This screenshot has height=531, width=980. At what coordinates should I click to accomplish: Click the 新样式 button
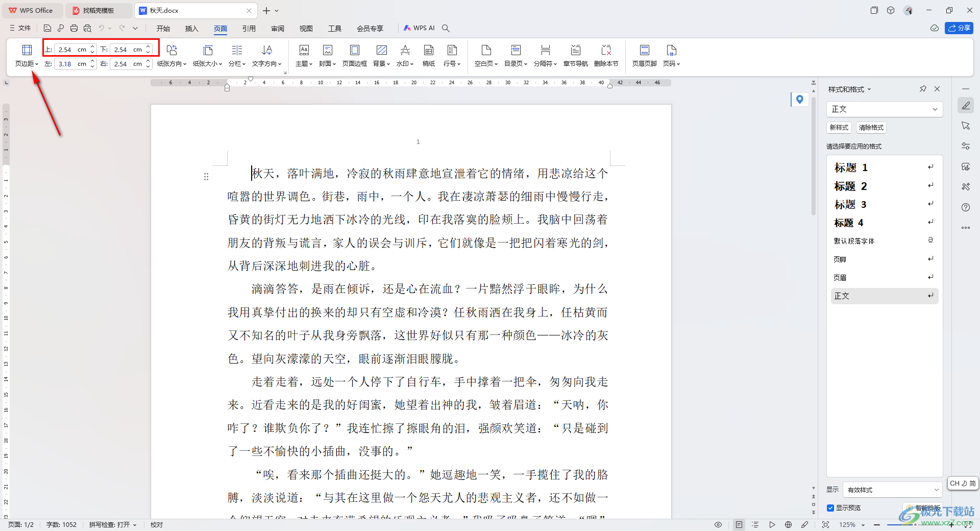click(x=839, y=128)
